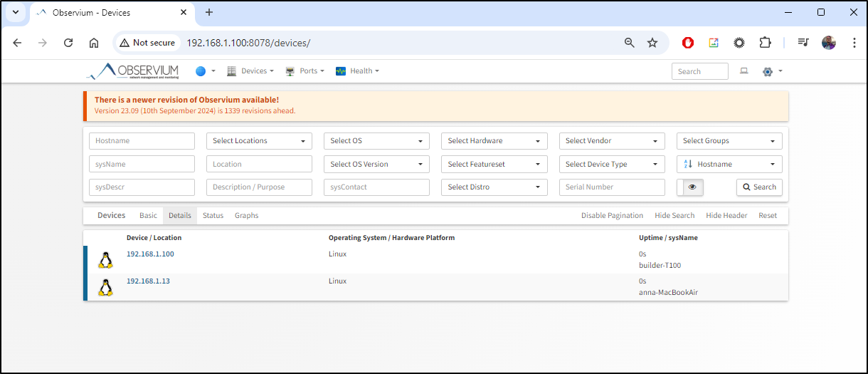
Task: Reload the page
Action: tap(68, 43)
